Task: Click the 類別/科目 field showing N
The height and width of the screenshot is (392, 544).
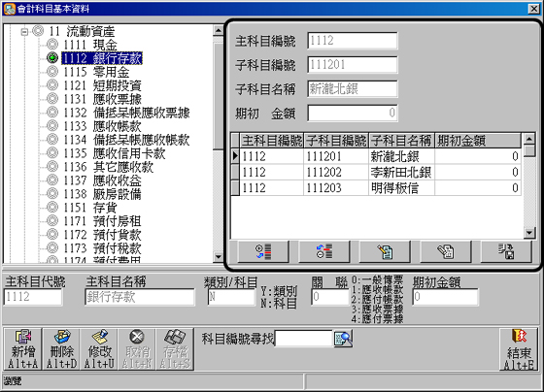Action: [x=231, y=297]
